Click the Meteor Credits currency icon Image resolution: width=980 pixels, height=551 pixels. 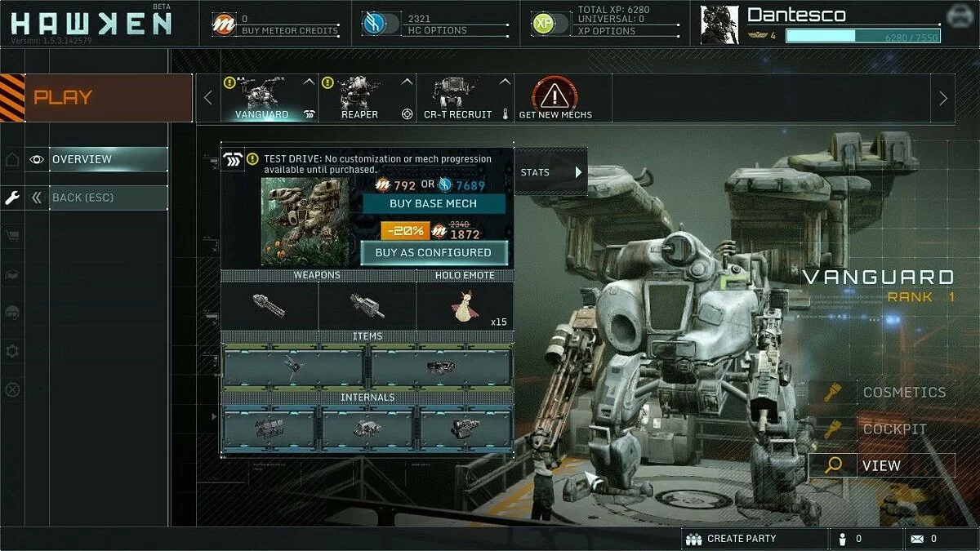tap(224, 24)
